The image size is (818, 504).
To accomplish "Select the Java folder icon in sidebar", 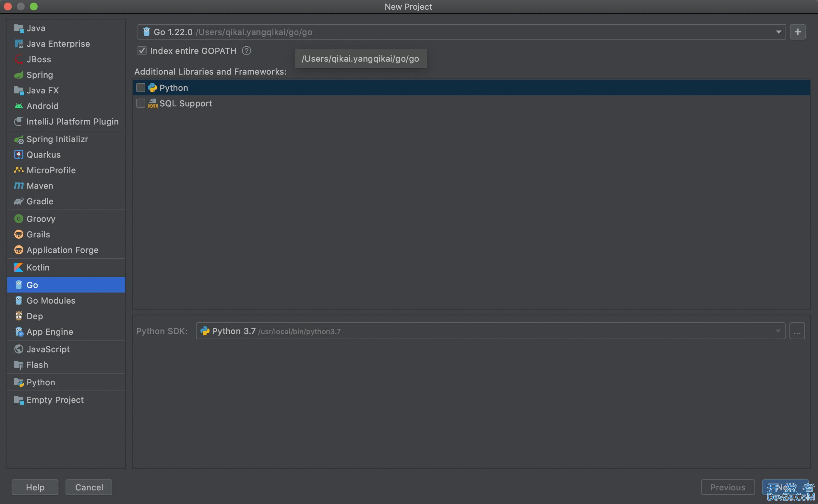I will [x=19, y=28].
